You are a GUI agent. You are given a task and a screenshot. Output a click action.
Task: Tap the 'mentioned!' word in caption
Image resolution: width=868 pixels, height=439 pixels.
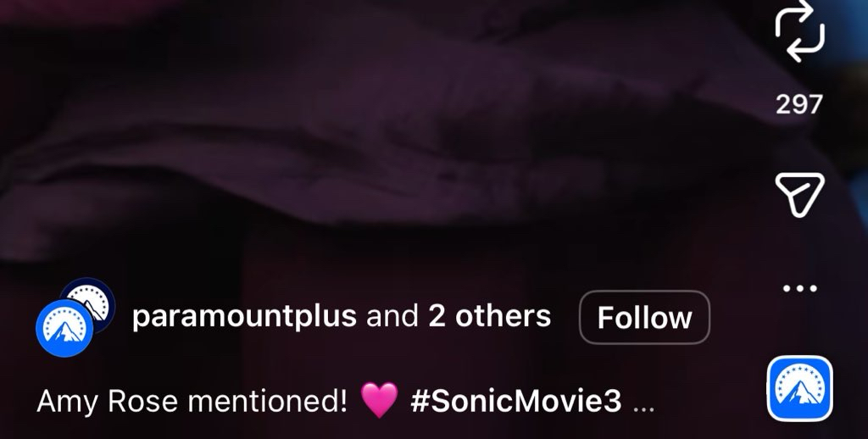click(267, 400)
